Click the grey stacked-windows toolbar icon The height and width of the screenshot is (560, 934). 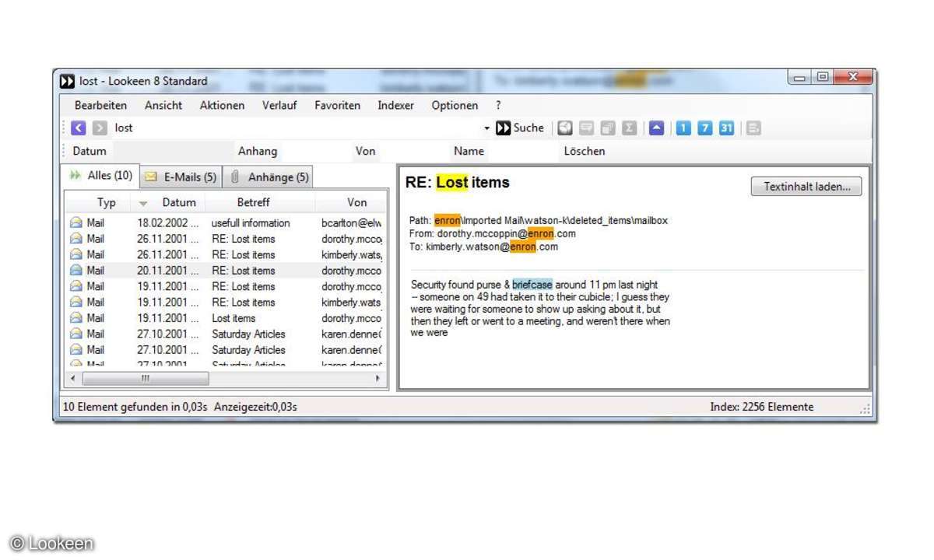click(609, 128)
